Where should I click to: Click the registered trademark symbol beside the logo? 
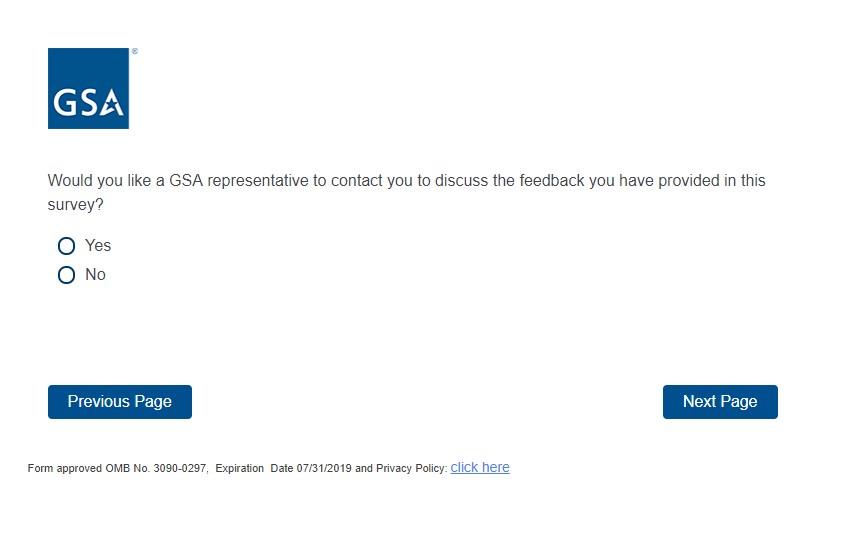coord(134,51)
